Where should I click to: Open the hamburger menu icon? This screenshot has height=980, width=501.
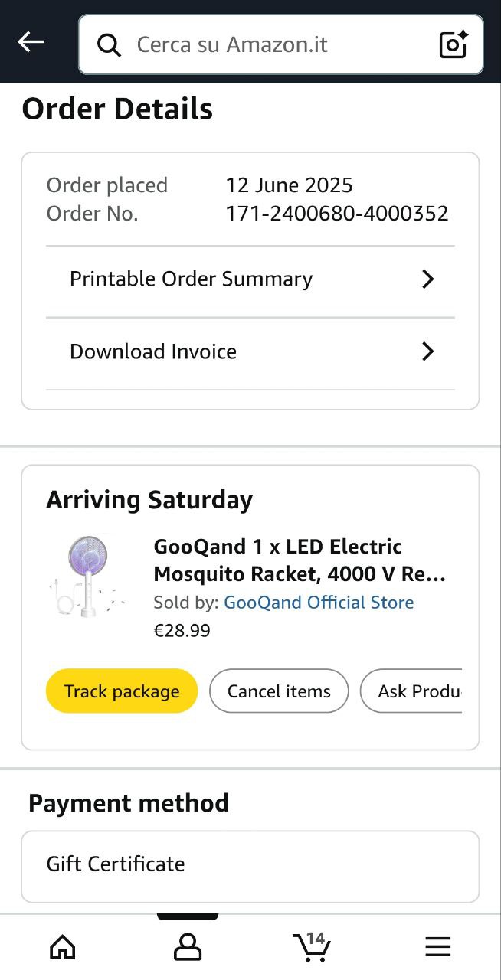point(438,948)
